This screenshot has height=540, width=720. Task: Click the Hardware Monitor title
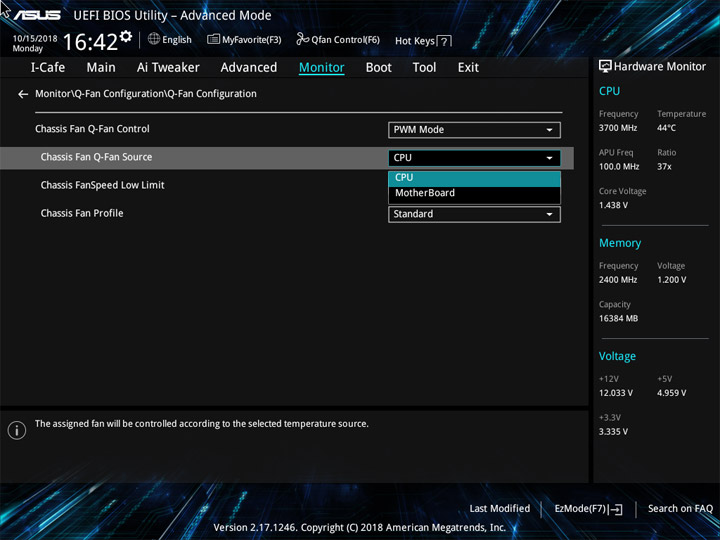[659, 67]
